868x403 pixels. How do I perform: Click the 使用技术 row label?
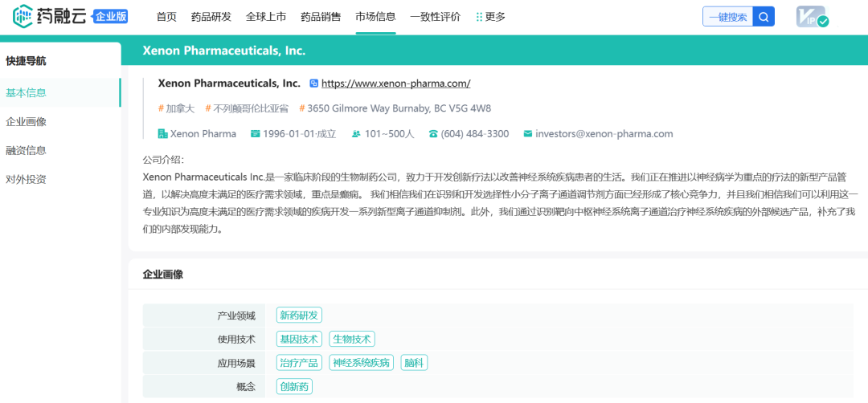pyautogui.click(x=236, y=340)
